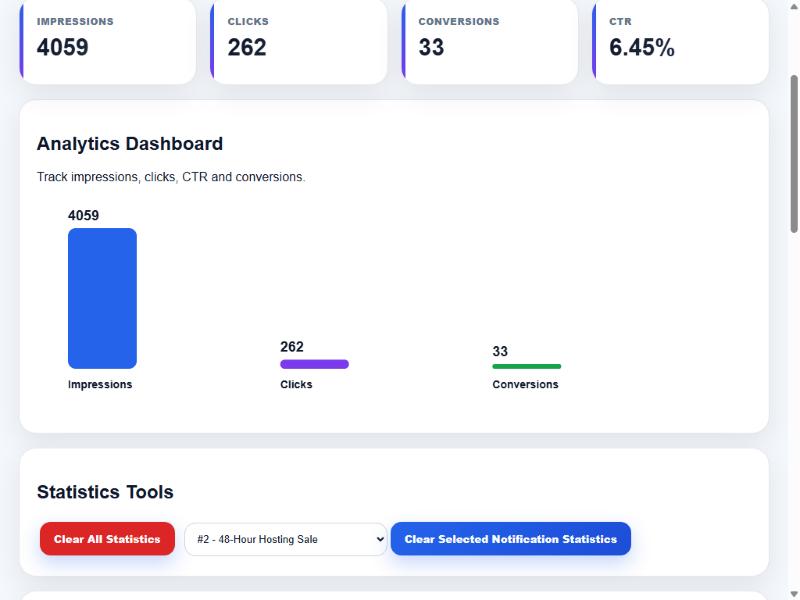Screen dimensions: 800x600
Task: Open the notification selection dropdown
Action: point(285,539)
